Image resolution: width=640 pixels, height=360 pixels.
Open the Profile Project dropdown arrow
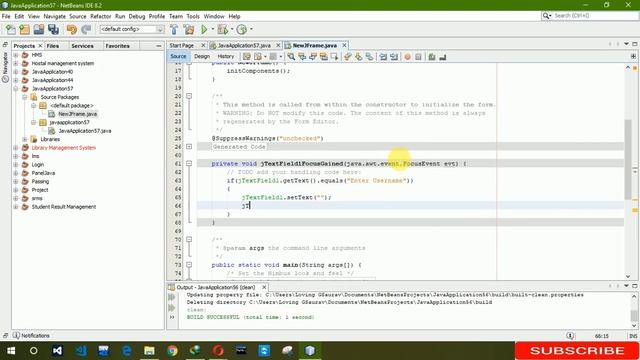[251, 29]
